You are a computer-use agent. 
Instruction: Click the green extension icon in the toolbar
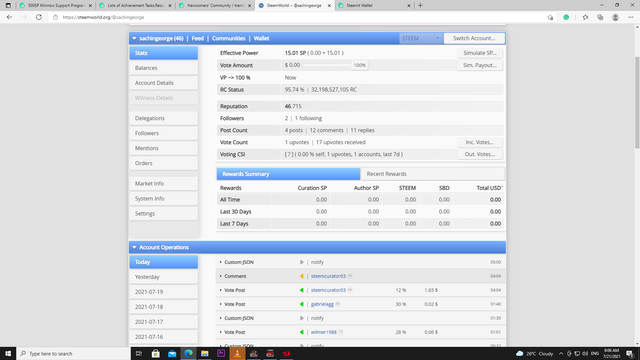pyautogui.click(x=566, y=17)
